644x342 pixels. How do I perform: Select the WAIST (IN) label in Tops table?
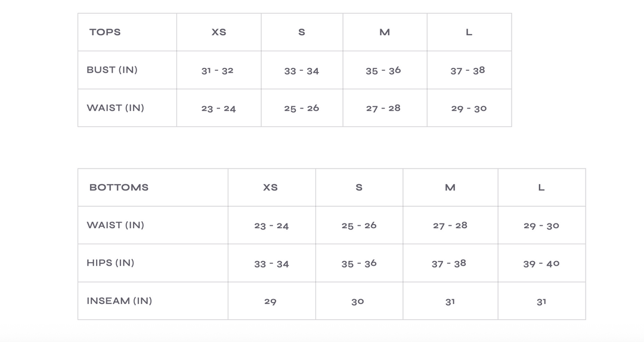115,108
